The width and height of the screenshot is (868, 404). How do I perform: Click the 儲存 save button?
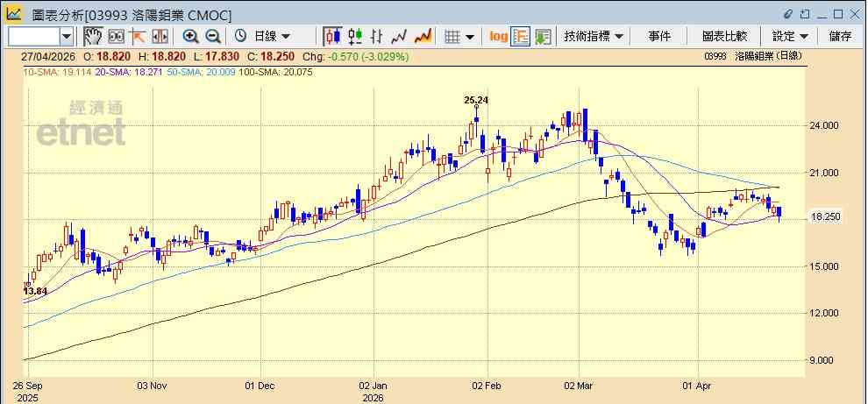coord(840,37)
